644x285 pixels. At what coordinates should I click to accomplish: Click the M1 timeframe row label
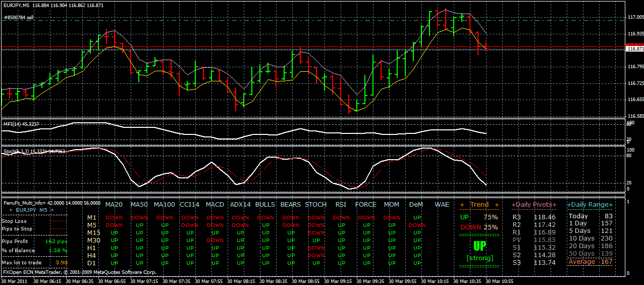tap(91, 218)
